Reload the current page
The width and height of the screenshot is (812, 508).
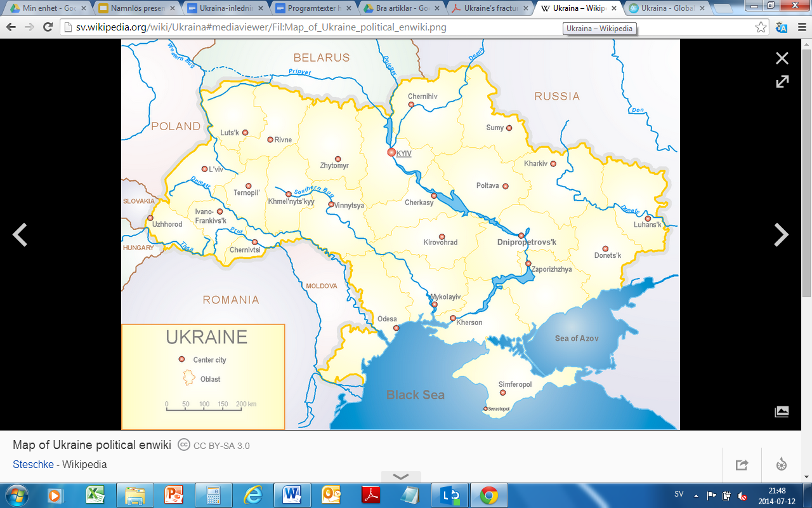48,27
